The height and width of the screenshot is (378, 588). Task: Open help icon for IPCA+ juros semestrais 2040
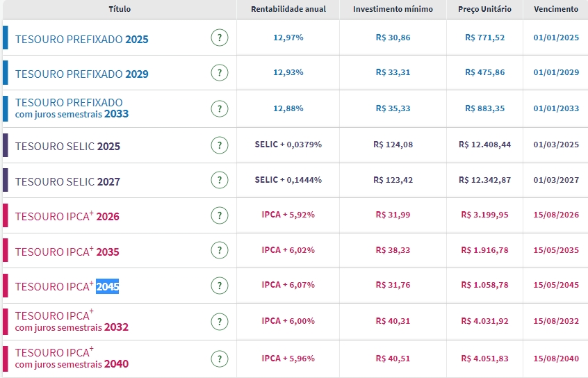coord(219,359)
